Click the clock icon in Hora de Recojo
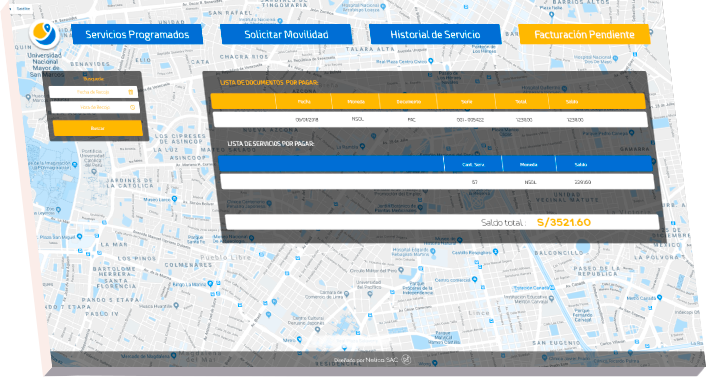Viewport: 706px width, 378px height. [132, 108]
